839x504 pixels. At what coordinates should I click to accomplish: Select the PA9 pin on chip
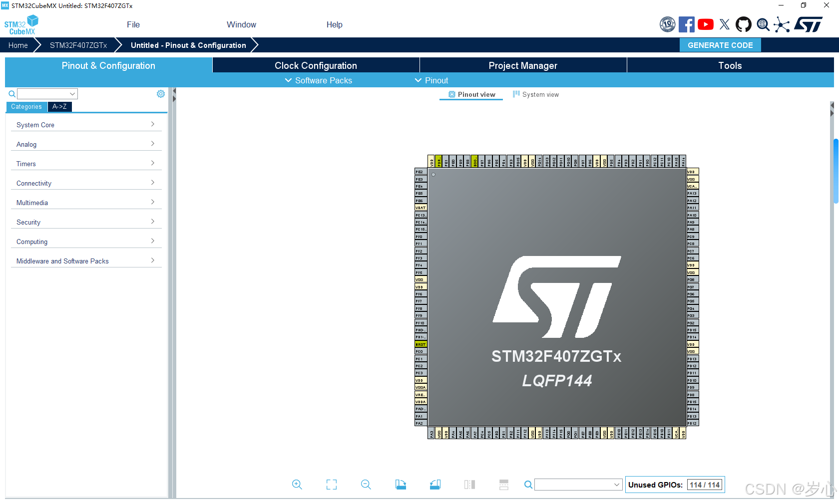click(x=692, y=222)
